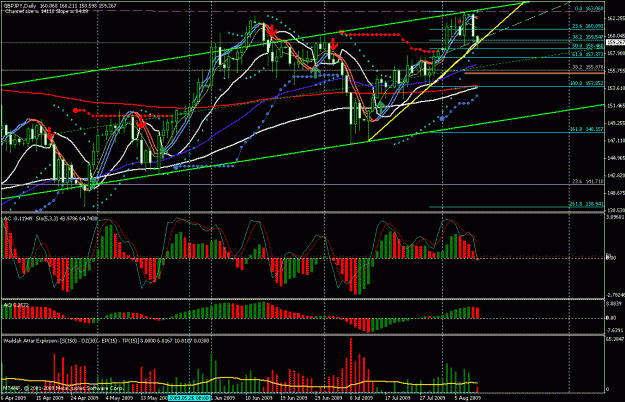This screenshot has height=402, width=625.
Task: Click the '4 May 2009' date label
Action: click(x=120, y=398)
